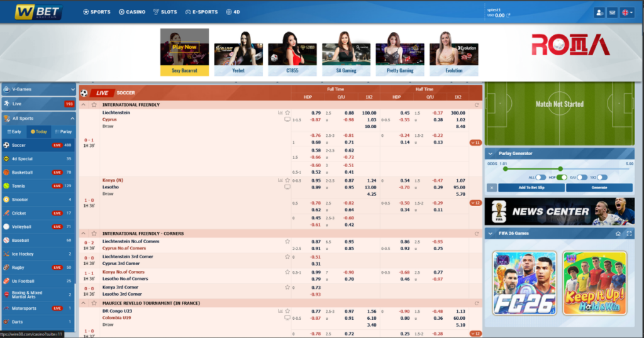Select Tennis in the sports list
The height and width of the screenshot is (338, 644).
click(38, 186)
